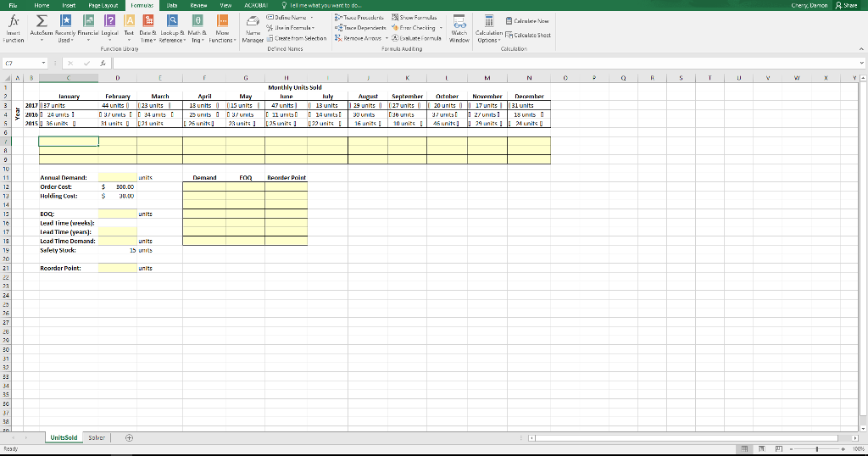Click Define Name

pyautogui.click(x=287, y=18)
